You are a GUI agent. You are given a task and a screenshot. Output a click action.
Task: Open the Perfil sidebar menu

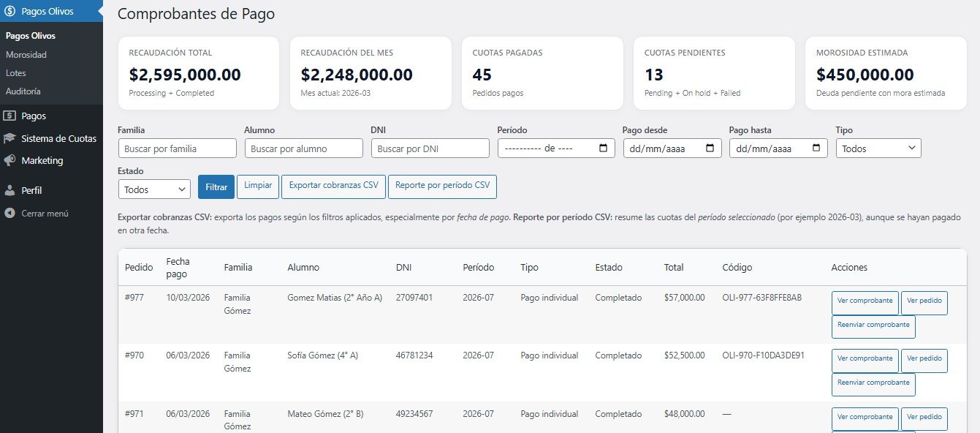(51, 190)
